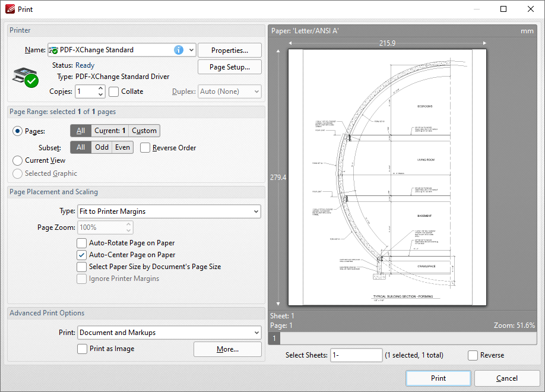Image resolution: width=545 pixels, height=392 pixels.
Task: Enable Reverse Order checkbox
Action: click(x=145, y=148)
